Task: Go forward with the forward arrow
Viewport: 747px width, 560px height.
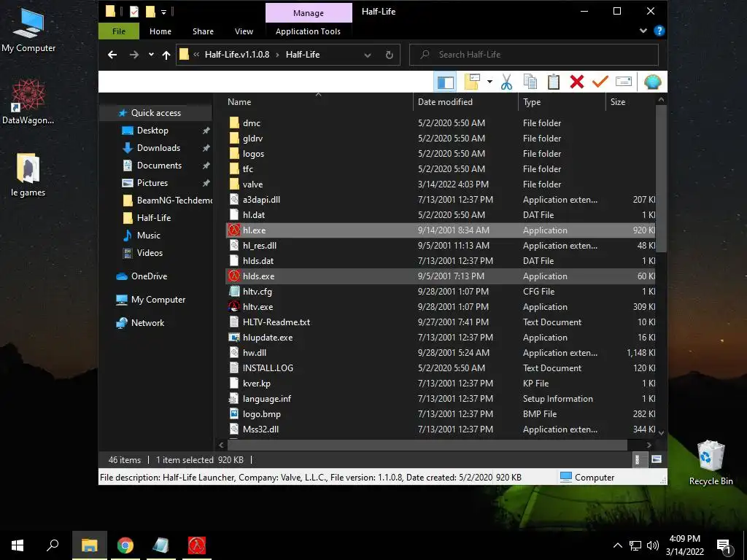Action: click(134, 55)
